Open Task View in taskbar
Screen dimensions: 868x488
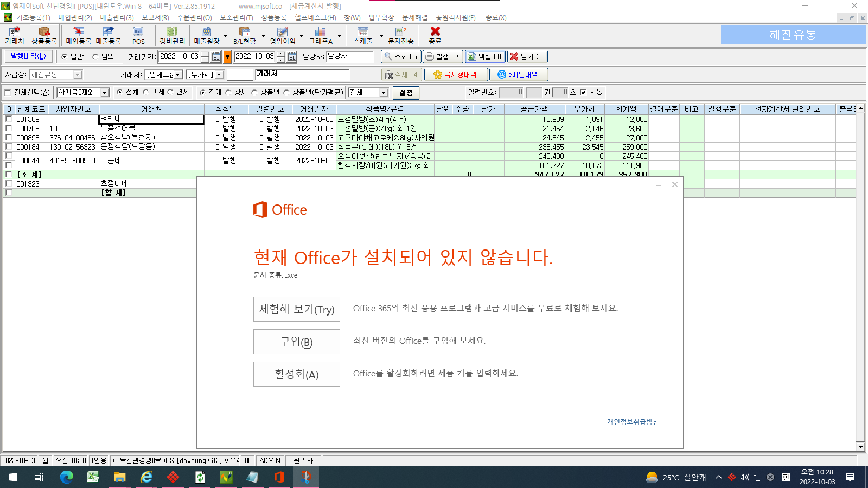[x=39, y=477]
